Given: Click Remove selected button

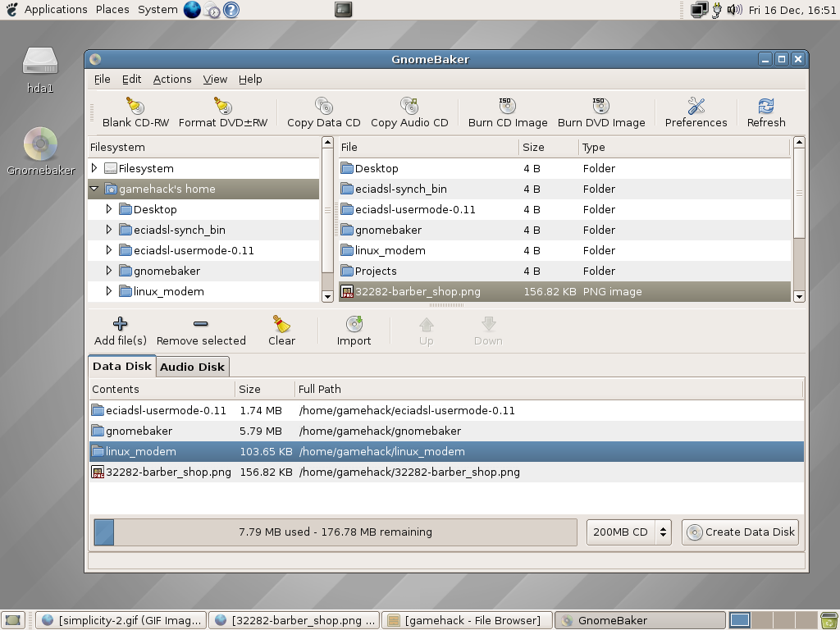Looking at the screenshot, I should (201, 331).
